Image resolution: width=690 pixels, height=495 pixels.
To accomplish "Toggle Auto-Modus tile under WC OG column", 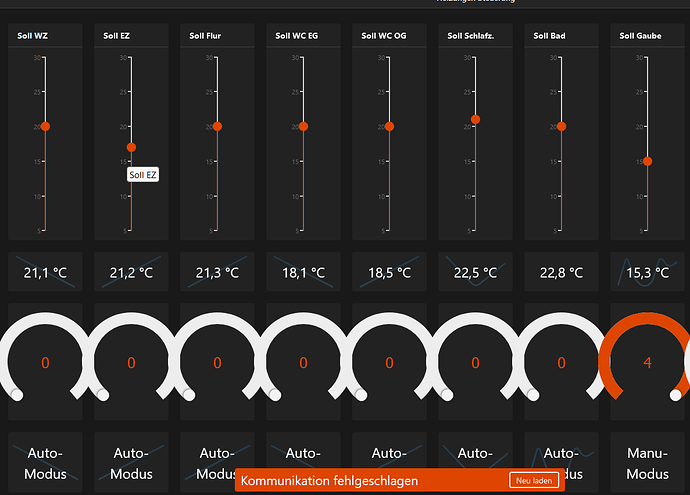I will point(389,451).
